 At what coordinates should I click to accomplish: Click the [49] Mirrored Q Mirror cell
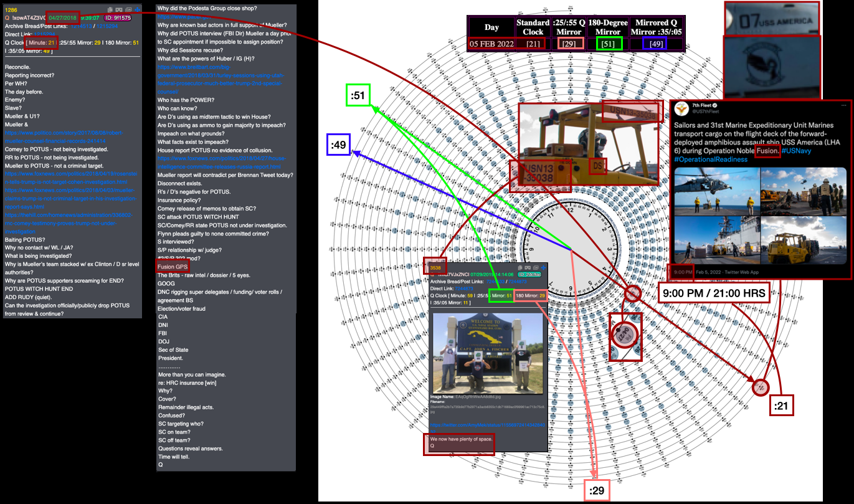click(x=656, y=44)
